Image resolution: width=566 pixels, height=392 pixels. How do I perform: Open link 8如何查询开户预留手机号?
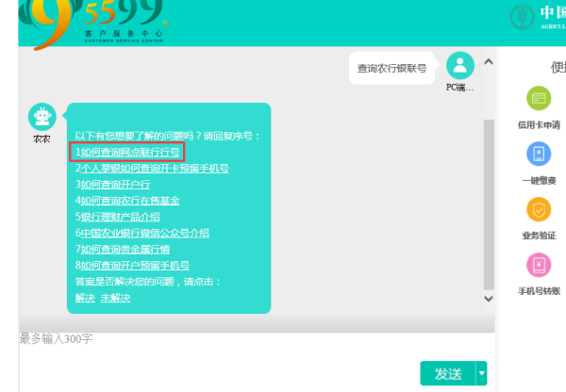pos(132,266)
